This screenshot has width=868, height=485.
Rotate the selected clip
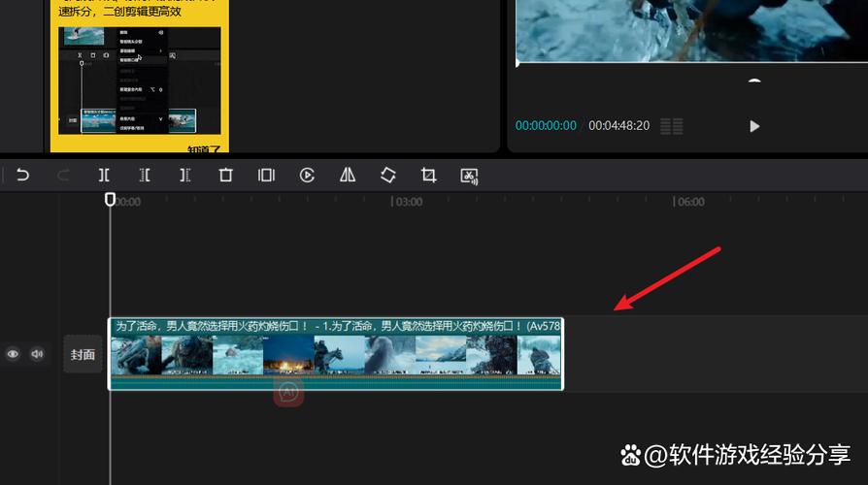point(388,176)
